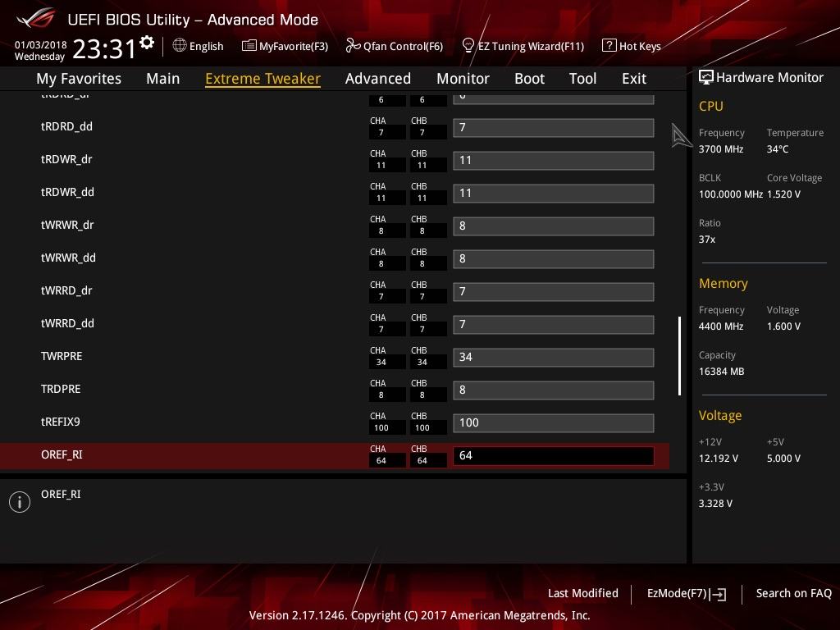Click the CHA value 100 for tREFIX9
840x630 pixels.
point(381,427)
